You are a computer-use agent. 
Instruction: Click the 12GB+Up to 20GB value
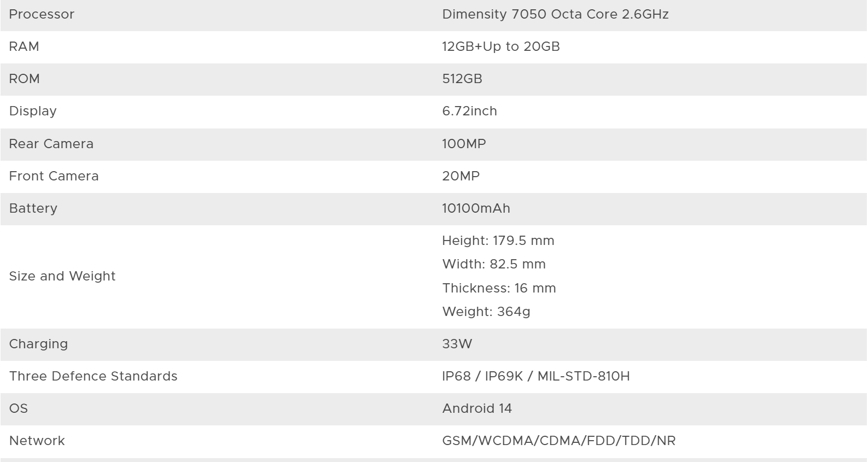500,46
